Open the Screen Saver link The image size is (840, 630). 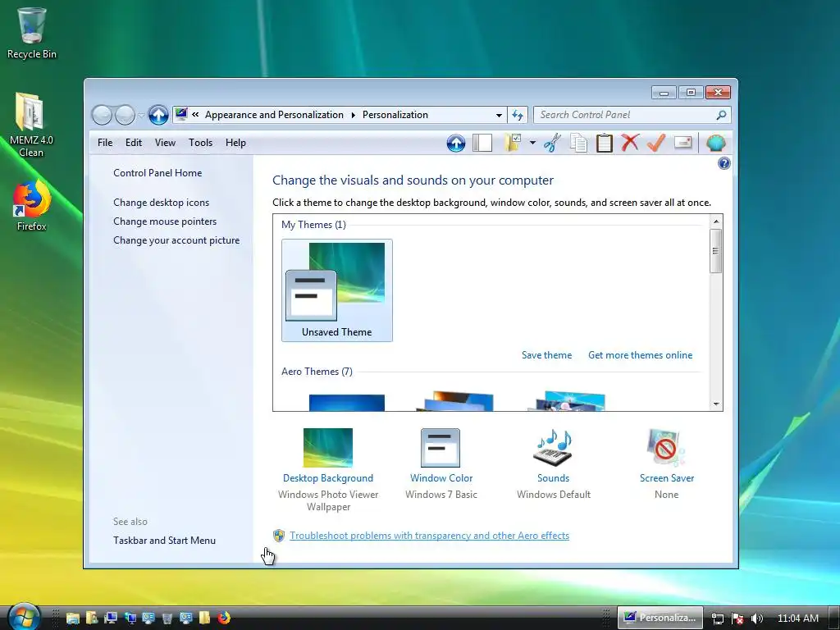point(666,478)
